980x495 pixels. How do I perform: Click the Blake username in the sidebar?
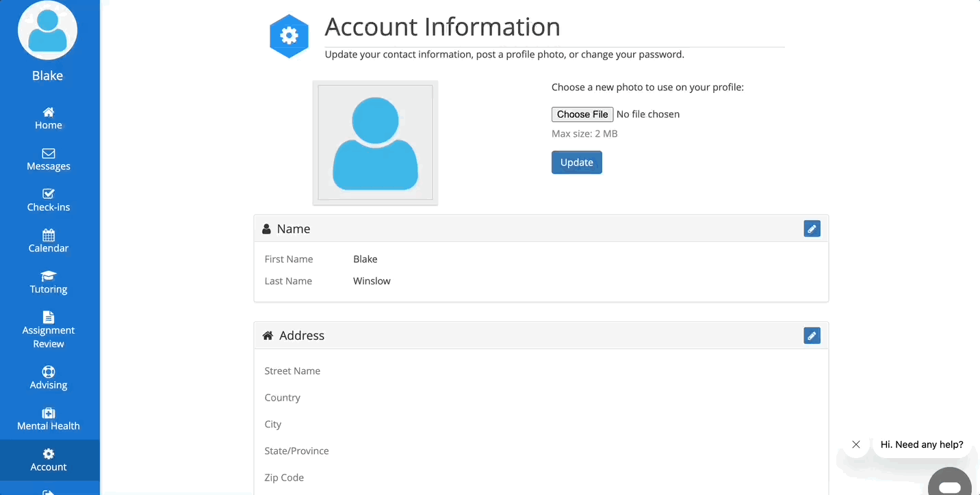[x=47, y=76]
